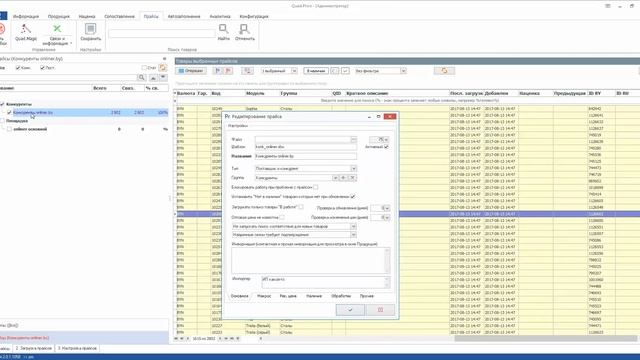Open the '1 выбранный' dropdown in toolbar

[294, 71]
